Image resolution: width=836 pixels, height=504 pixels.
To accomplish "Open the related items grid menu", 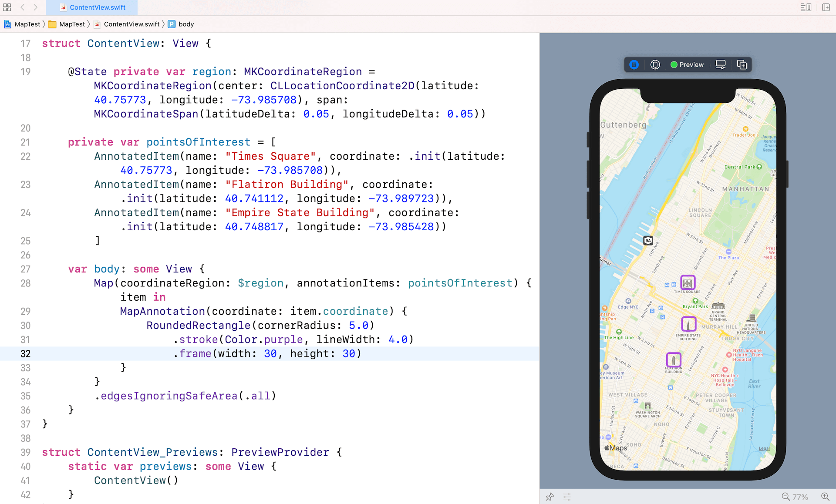I will [7, 7].
